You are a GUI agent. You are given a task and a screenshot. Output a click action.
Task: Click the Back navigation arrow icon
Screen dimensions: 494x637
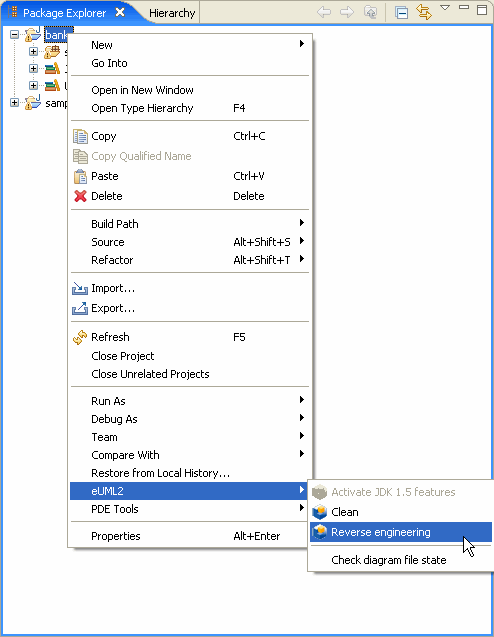click(x=324, y=12)
